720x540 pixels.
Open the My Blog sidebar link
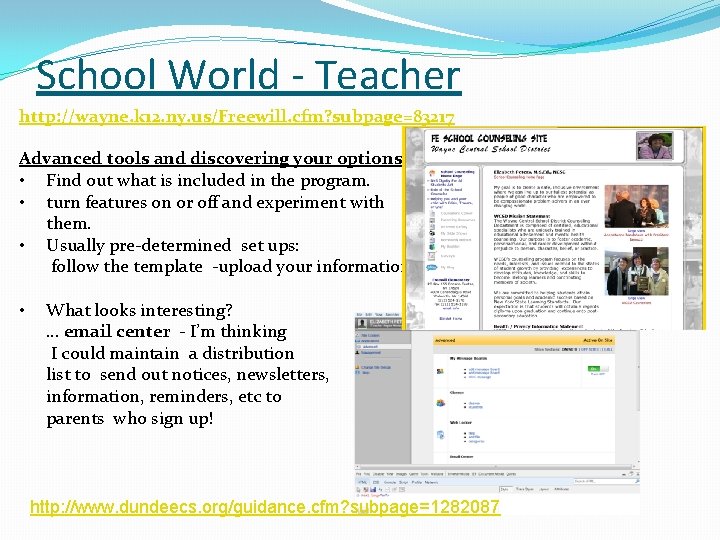coord(447,268)
